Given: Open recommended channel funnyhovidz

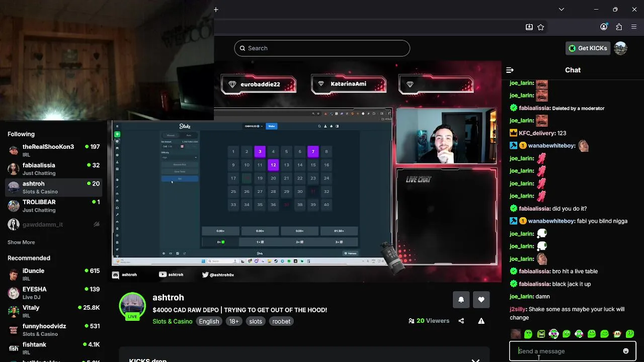Looking at the screenshot, I should [54, 330].
